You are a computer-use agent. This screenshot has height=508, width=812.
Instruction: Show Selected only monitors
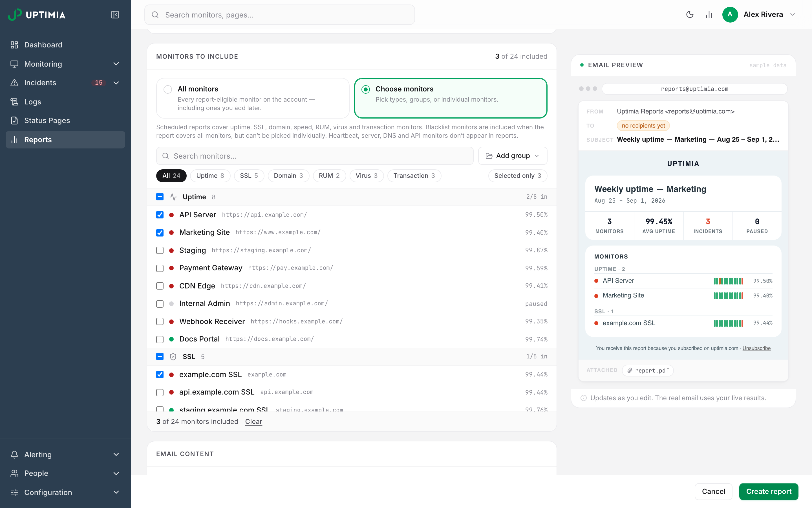[x=518, y=176]
